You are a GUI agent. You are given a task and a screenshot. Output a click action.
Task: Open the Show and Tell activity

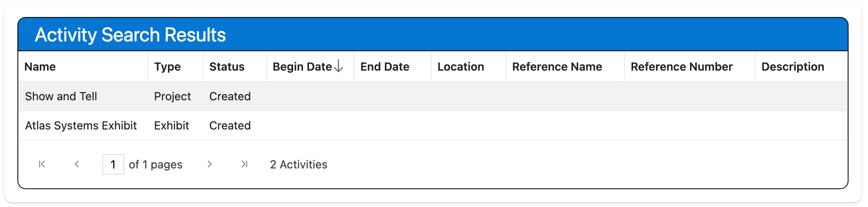click(x=61, y=96)
